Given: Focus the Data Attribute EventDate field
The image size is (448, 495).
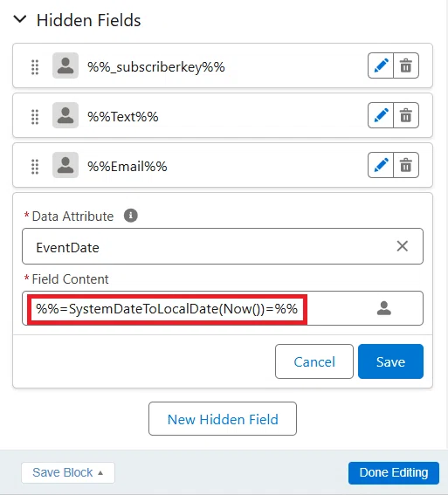Looking at the screenshot, I should tap(223, 246).
